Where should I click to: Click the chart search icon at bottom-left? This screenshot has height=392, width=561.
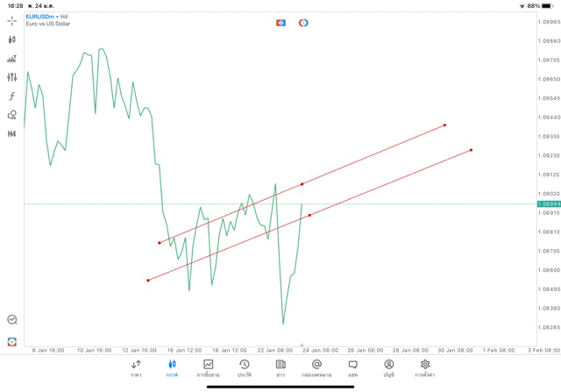[x=12, y=320]
